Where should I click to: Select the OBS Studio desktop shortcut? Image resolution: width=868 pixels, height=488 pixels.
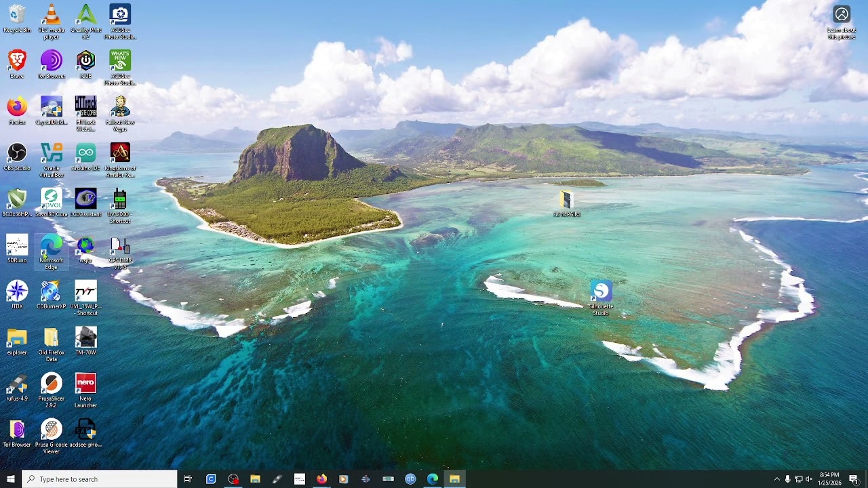pyautogui.click(x=17, y=157)
